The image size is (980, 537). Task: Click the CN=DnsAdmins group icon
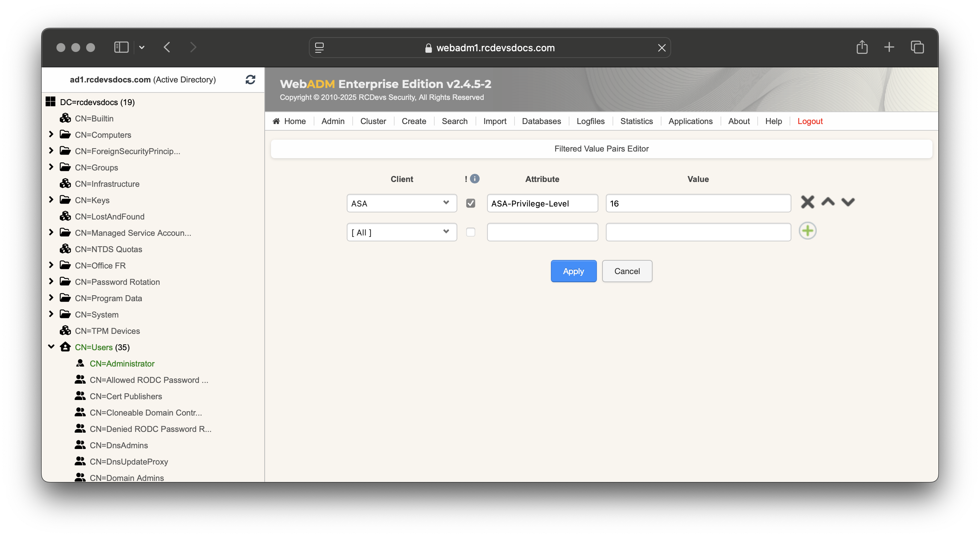click(x=80, y=445)
